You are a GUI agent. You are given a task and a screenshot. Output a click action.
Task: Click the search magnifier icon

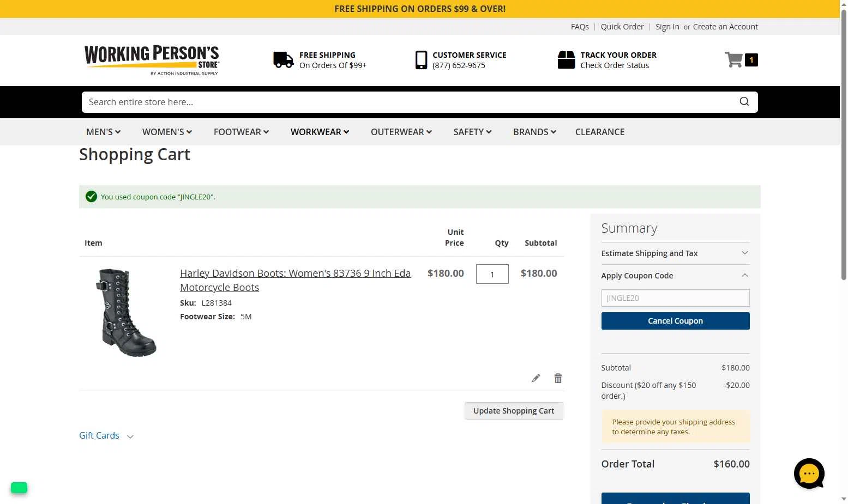click(744, 102)
